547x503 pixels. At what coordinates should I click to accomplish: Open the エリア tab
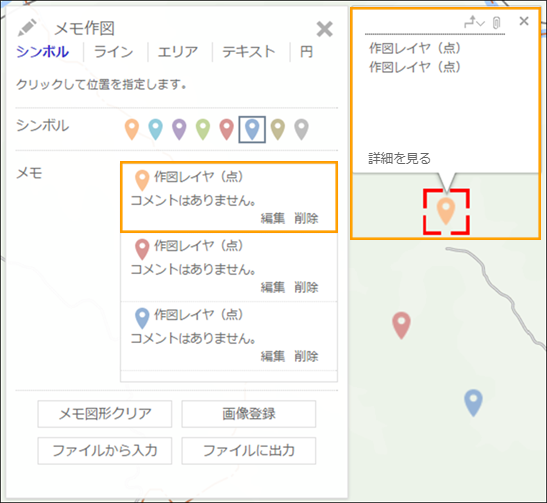tap(178, 52)
